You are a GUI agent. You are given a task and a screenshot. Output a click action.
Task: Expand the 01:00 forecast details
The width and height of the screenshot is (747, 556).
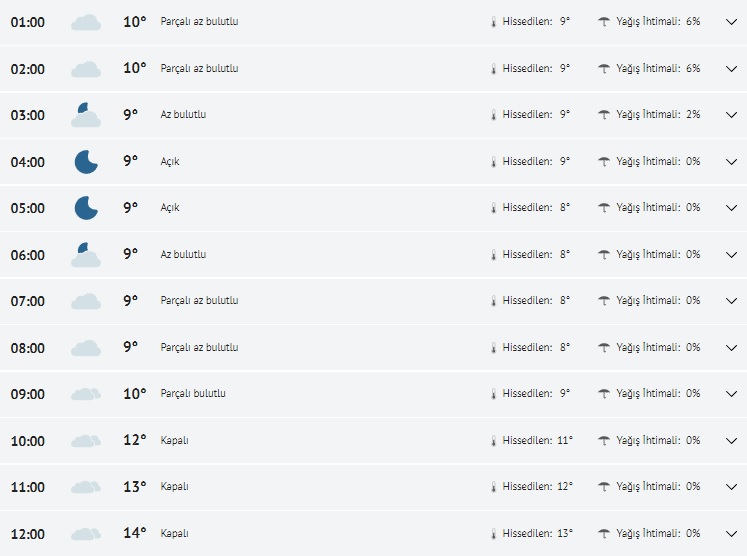731,22
